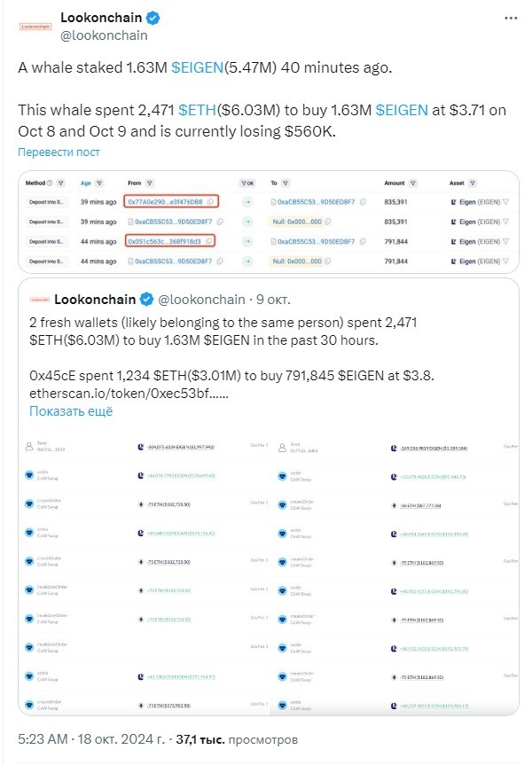This screenshot has width=532, height=765.
Task: Open the $EIGEN cashtag link in the first line
Action: [197, 67]
